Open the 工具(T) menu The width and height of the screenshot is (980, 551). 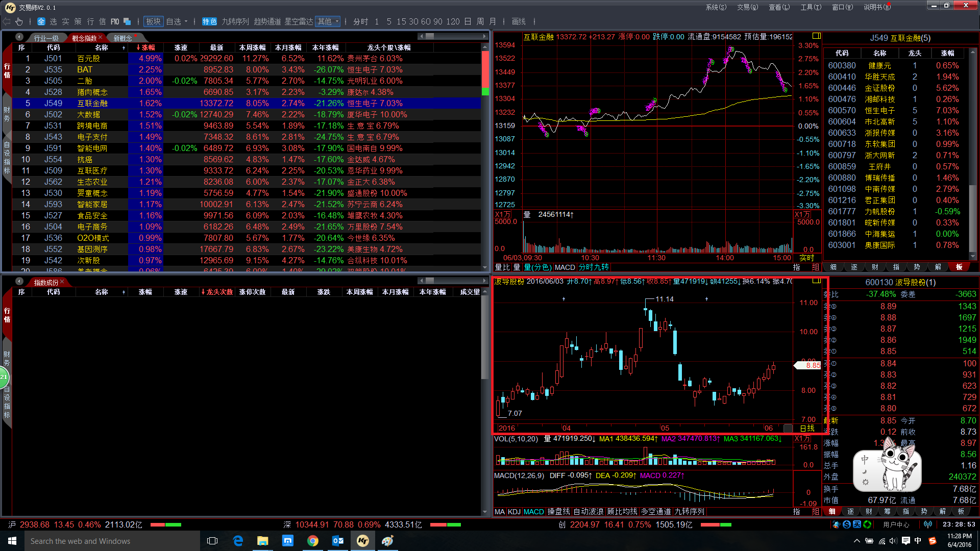click(811, 7)
